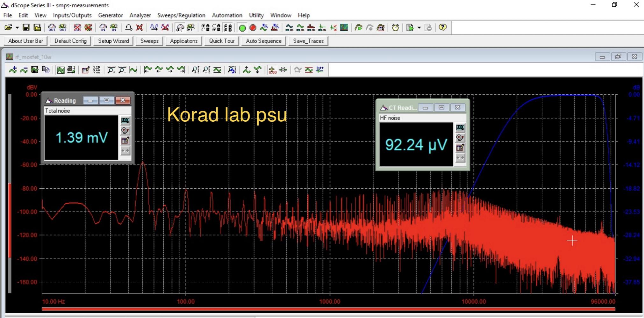Open the Analyzer menu
The height and width of the screenshot is (318, 644).
pos(140,15)
